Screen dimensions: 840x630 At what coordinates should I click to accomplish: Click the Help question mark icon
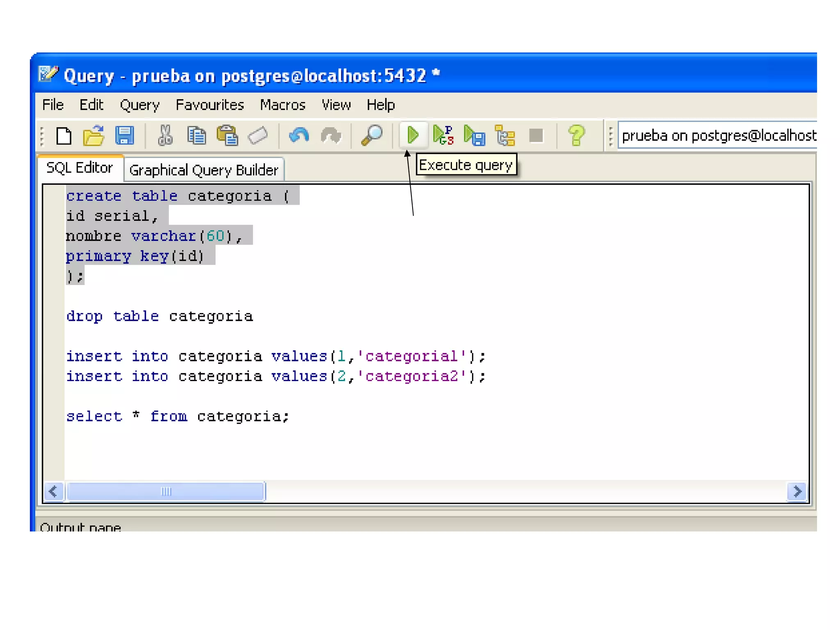pyautogui.click(x=576, y=135)
